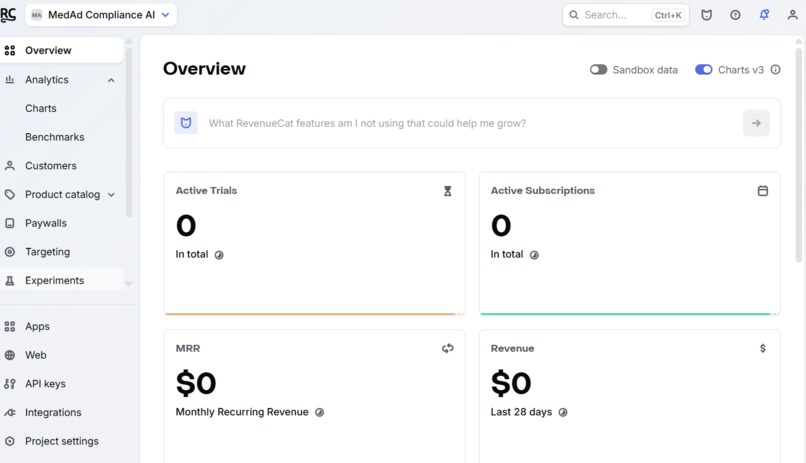The height and width of the screenshot is (463, 806).
Task: Click the Analytics bar chart icon
Action: point(10,80)
